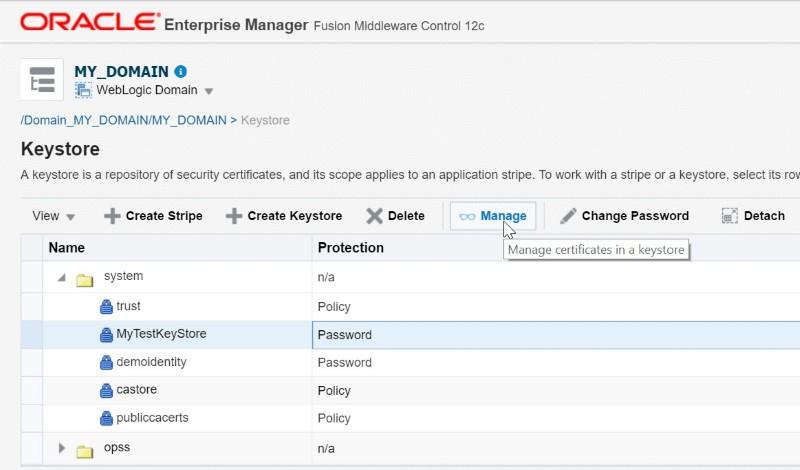Collapse the system stripe
The width and height of the screenshot is (800, 470).
click(62, 278)
